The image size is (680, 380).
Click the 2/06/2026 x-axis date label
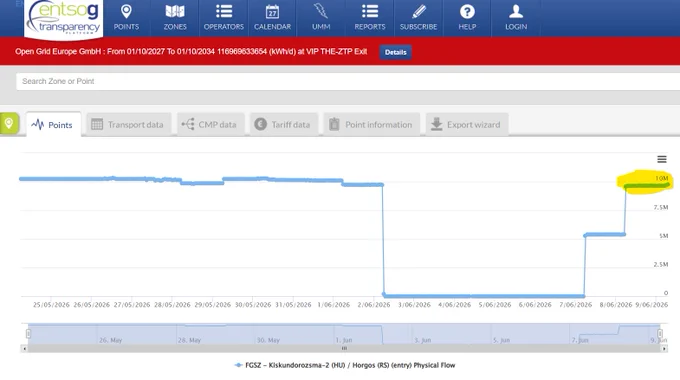tap(374, 305)
